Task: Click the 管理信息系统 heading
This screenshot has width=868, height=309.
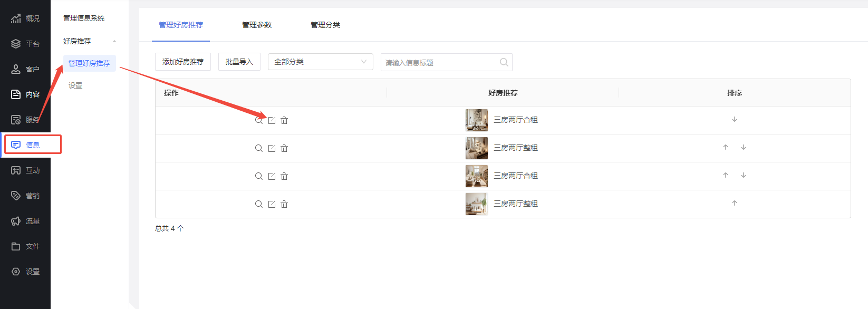Action: [84, 18]
